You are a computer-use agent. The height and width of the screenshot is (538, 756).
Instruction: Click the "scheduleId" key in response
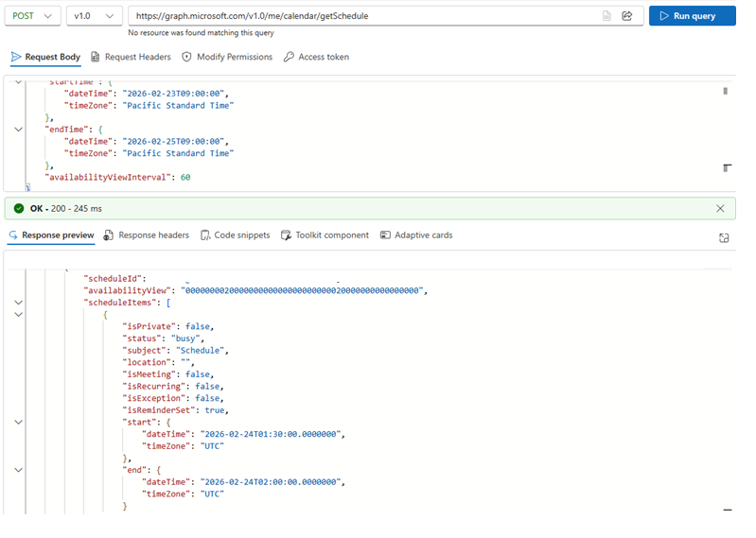(113, 278)
